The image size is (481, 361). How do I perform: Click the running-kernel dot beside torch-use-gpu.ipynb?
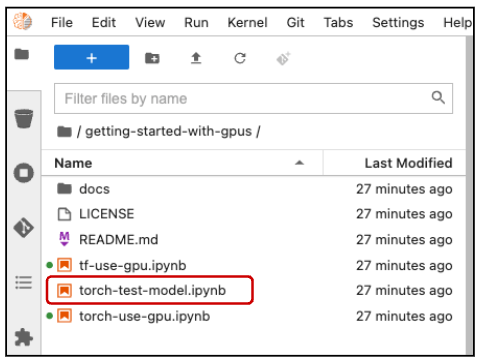click(x=50, y=316)
